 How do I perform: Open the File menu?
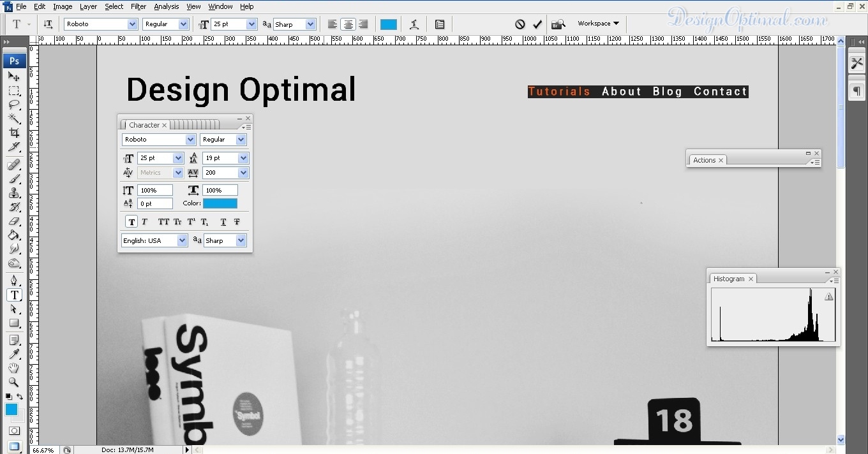click(21, 6)
